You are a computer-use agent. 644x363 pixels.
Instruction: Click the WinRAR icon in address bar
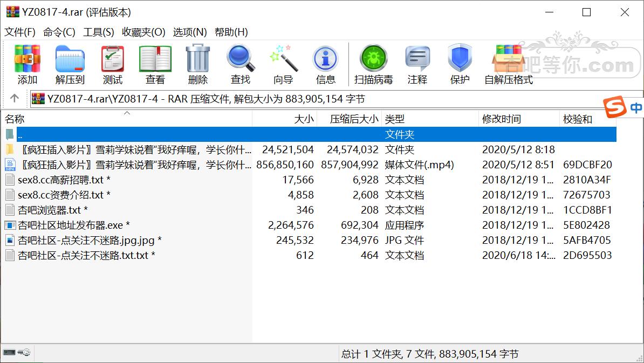coord(38,99)
